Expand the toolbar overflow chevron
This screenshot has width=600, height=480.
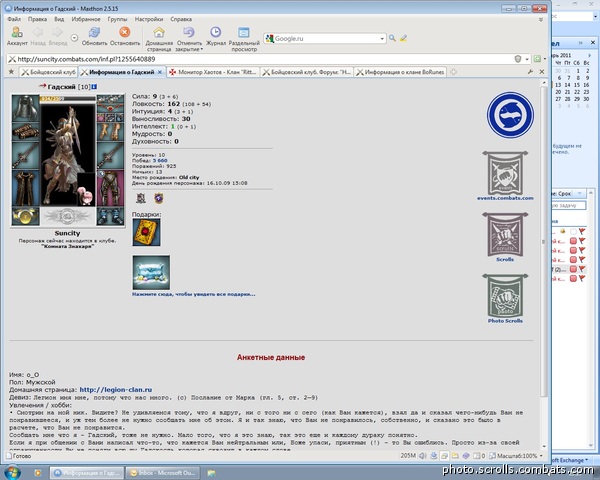541,20
